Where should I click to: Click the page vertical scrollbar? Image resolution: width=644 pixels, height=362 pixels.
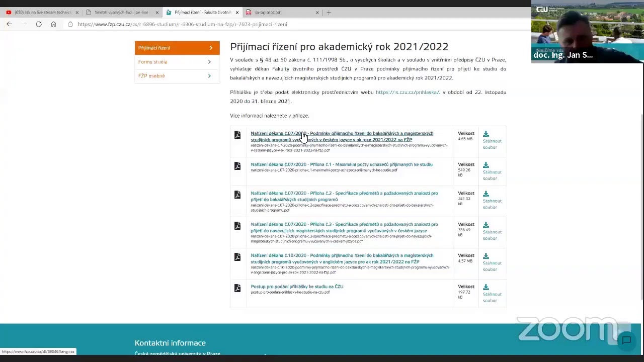(642, 201)
